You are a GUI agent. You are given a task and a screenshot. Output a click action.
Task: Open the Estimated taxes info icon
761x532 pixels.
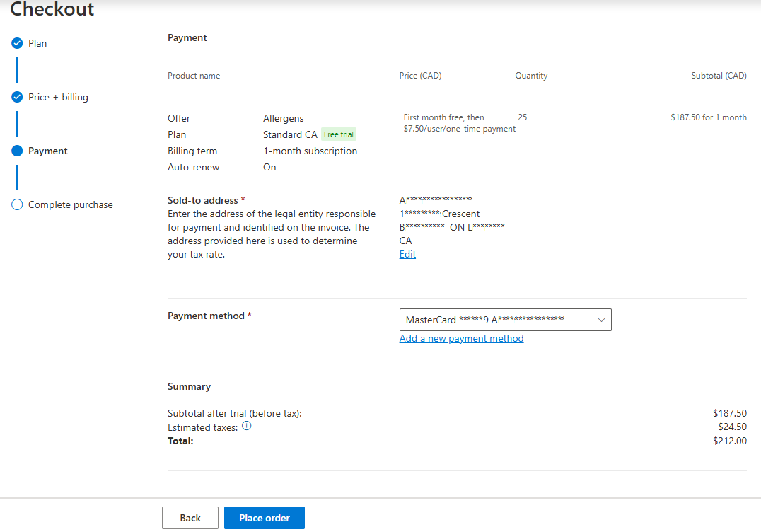(x=247, y=427)
